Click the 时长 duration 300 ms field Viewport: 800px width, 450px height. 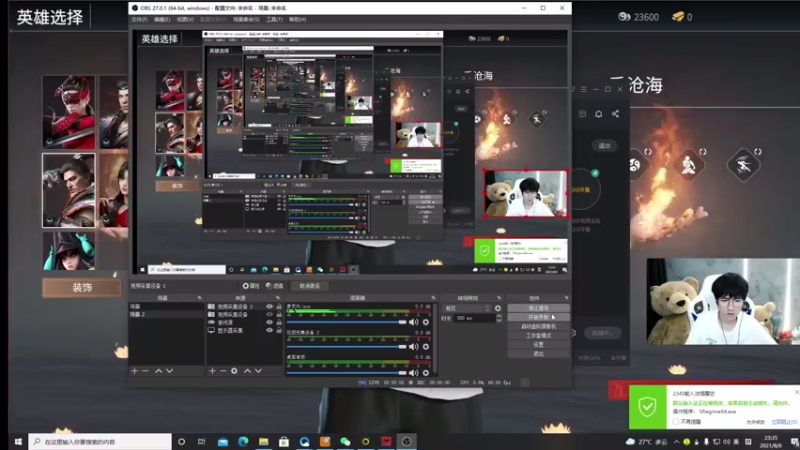tap(474, 318)
